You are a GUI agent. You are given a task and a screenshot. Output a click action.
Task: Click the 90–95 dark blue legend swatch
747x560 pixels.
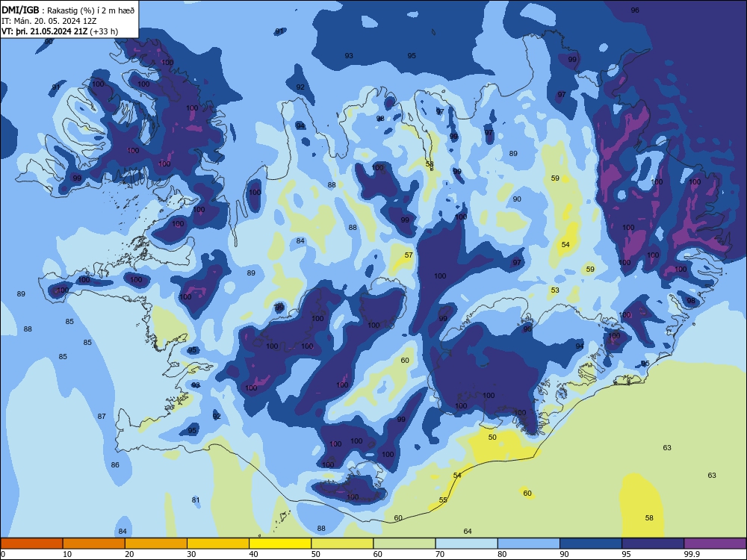591,544
